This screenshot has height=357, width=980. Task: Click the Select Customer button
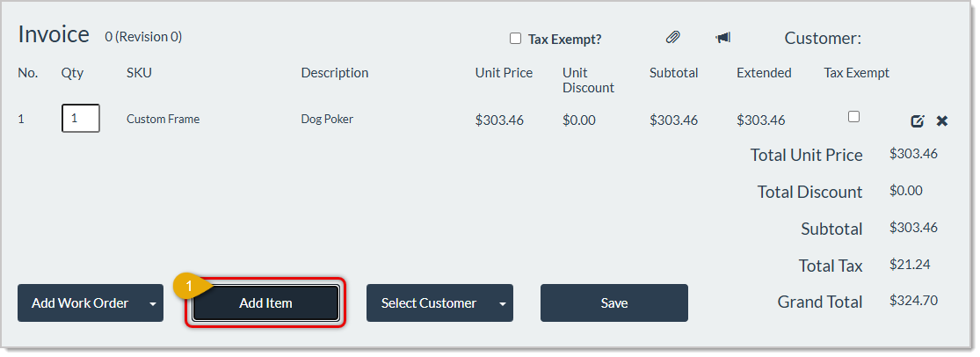tap(430, 303)
